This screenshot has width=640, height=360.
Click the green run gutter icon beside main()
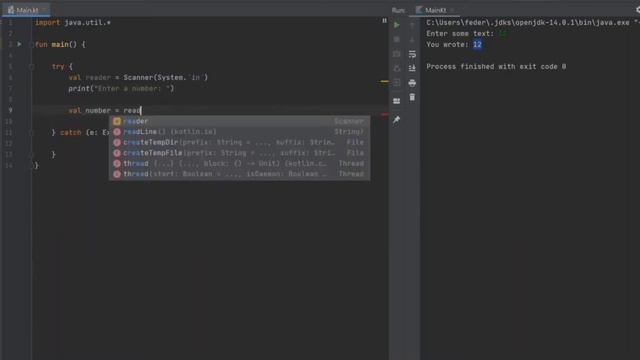tap(19, 44)
